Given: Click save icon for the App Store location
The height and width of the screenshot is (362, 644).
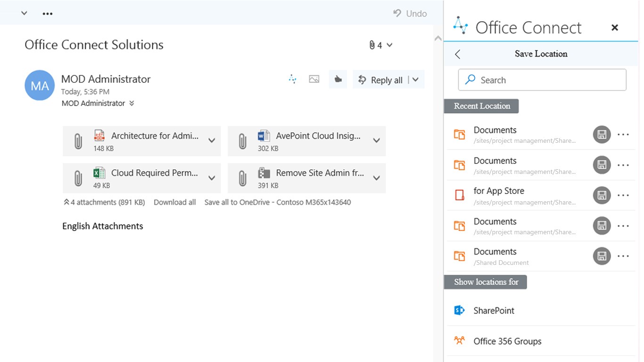Looking at the screenshot, I should [602, 195].
